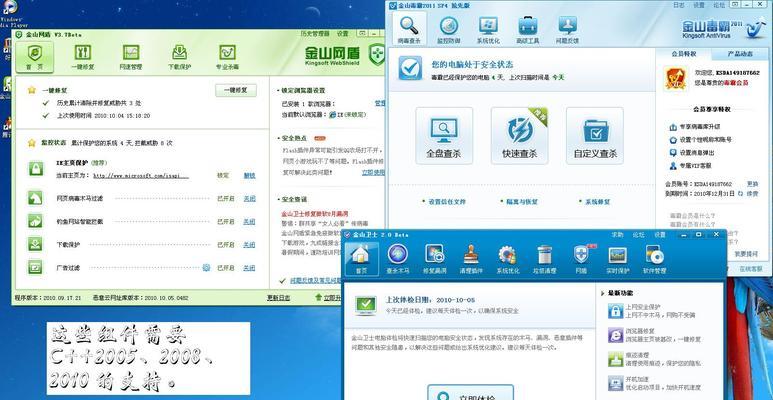Open 垃圾清理 trash icon in 金山卫士
The width and height of the screenshot is (773, 400).
[x=544, y=259]
